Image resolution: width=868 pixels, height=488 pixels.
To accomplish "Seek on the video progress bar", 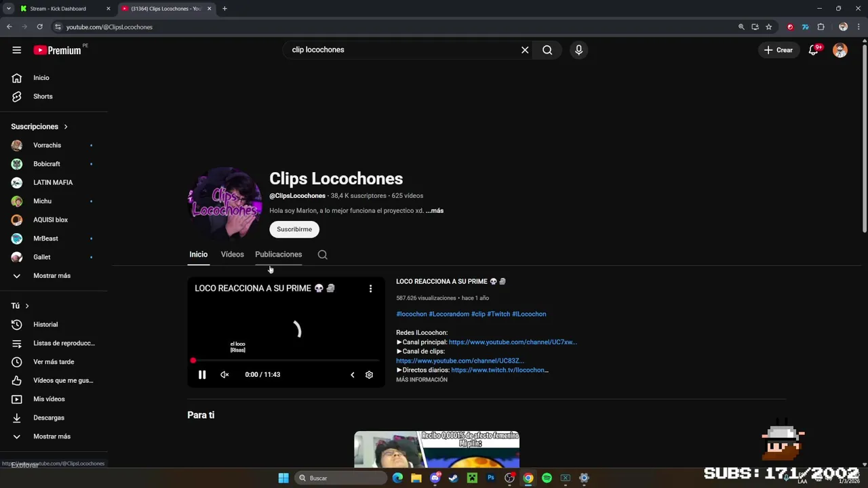I will [x=285, y=361].
